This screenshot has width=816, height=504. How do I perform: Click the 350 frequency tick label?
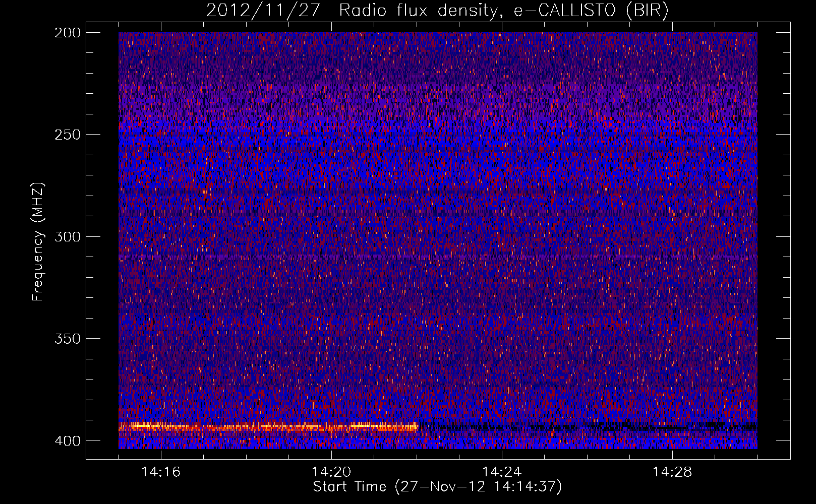(67, 338)
